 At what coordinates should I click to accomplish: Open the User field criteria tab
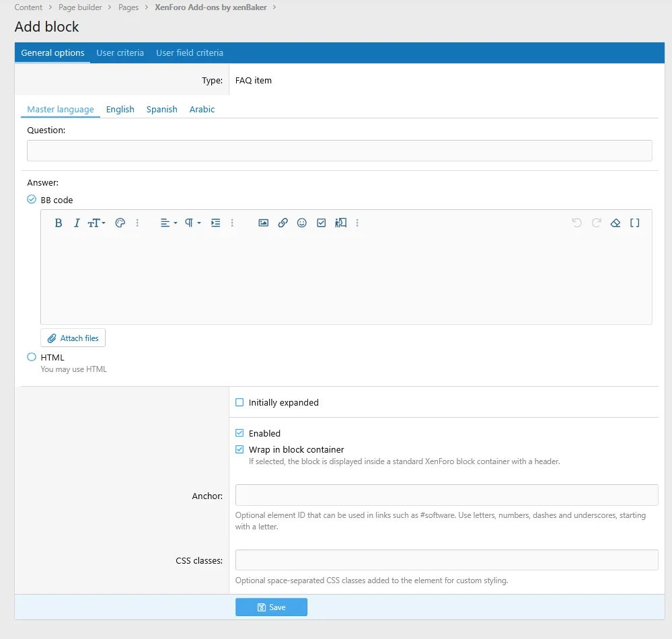coord(190,52)
